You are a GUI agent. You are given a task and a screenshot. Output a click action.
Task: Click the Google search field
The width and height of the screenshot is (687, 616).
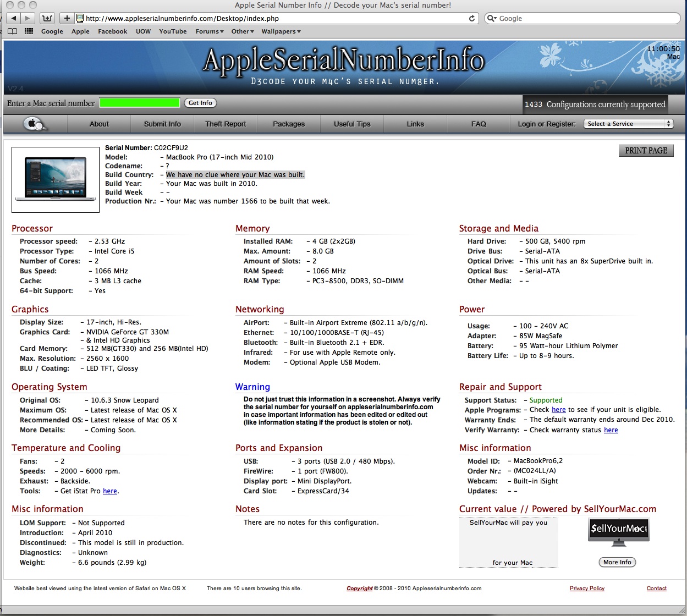[582, 18]
